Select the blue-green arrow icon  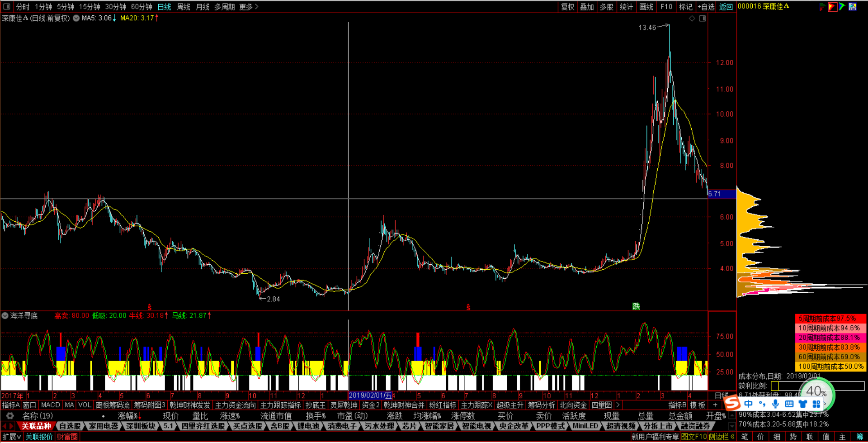coord(842,7)
